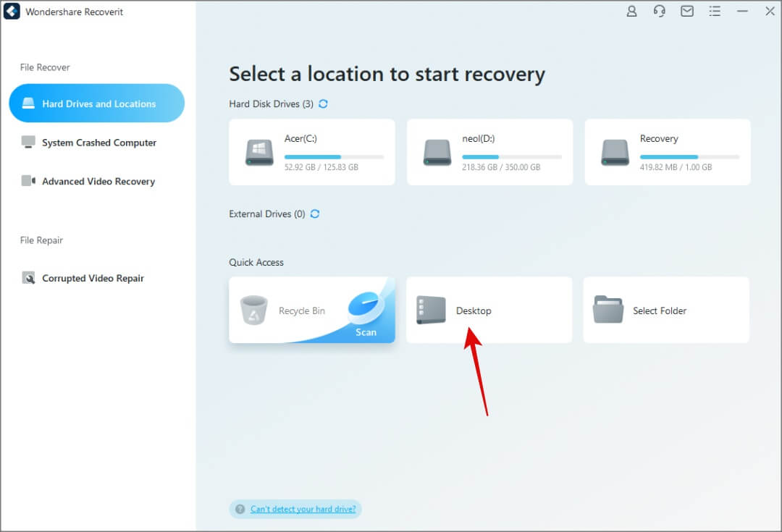Click the External Drives (0) heading
This screenshot has width=782, height=532.
266,214
